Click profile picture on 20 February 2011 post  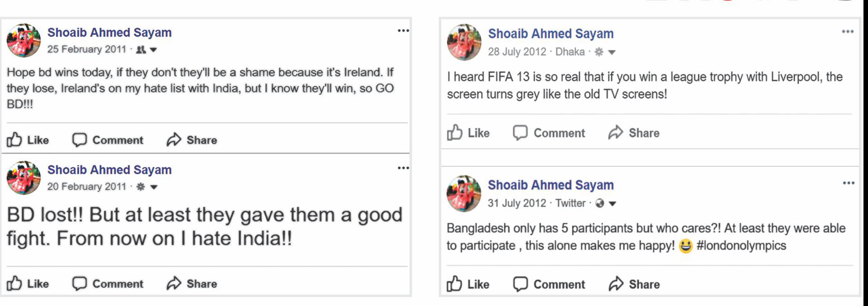pos(24,178)
